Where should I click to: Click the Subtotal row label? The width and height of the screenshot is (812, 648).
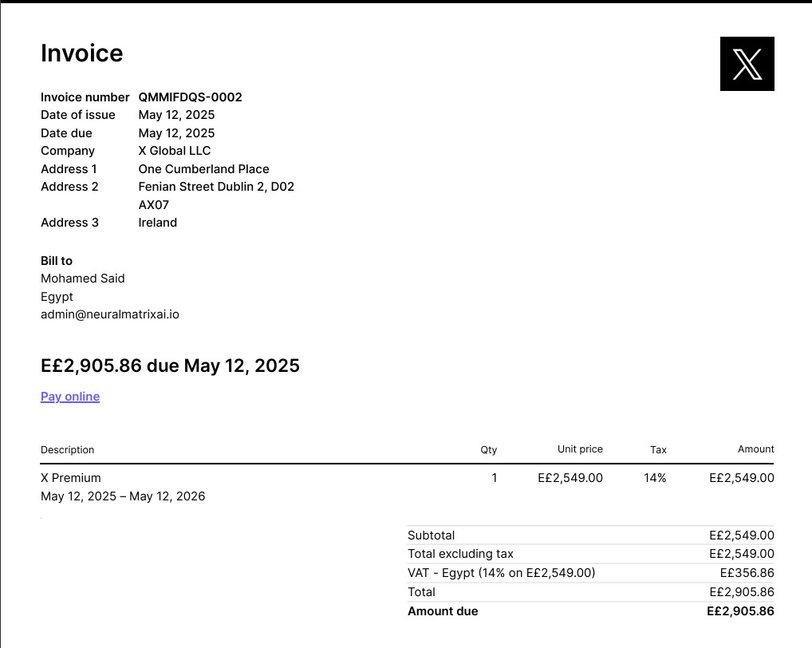tap(431, 535)
